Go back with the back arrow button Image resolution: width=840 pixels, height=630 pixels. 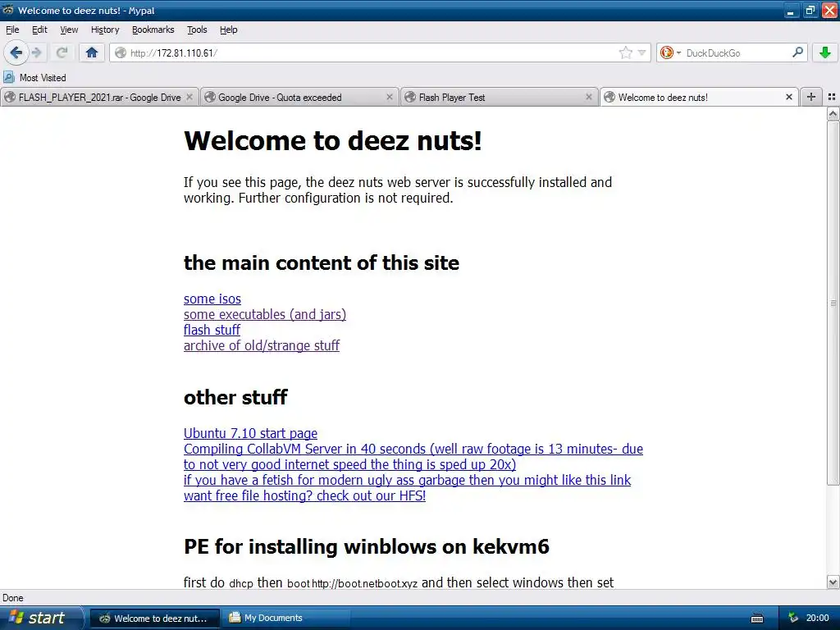pos(16,52)
